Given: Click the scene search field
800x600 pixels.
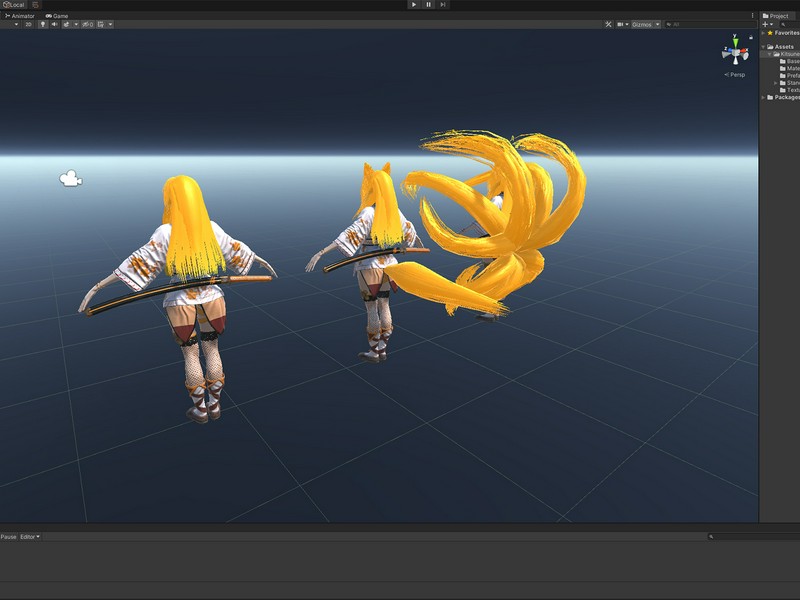Looking at the screenshot, I should pyautogui.click(x=710, y=24).
